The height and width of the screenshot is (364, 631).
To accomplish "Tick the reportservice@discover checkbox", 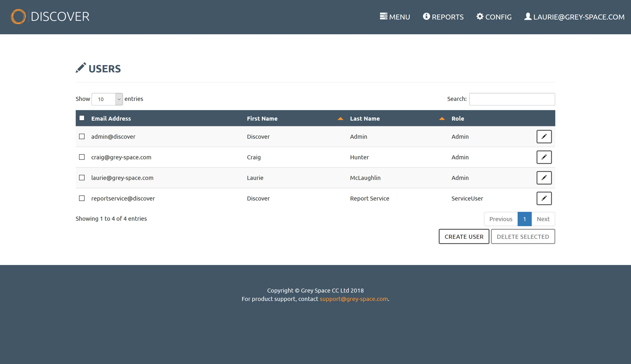I will (x=82, y=198).
